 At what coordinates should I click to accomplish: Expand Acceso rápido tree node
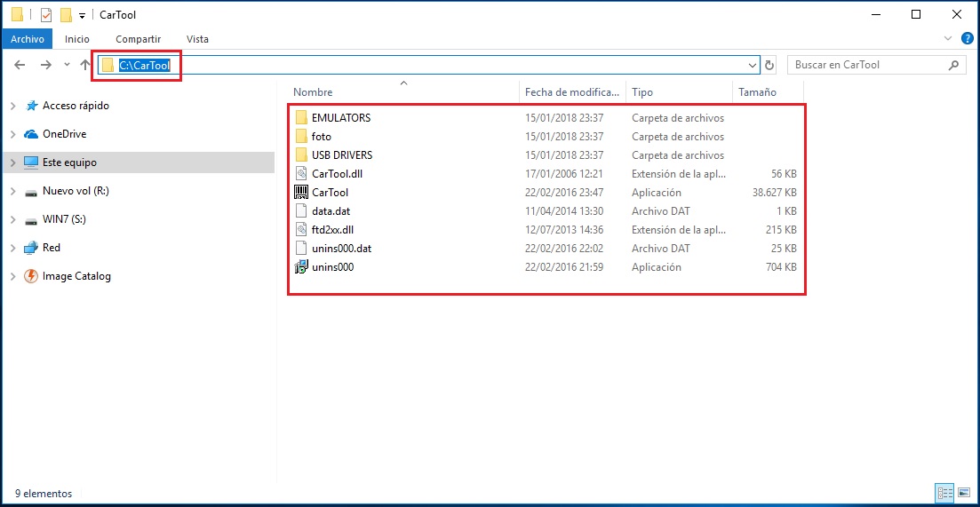[x=13, y=107]
